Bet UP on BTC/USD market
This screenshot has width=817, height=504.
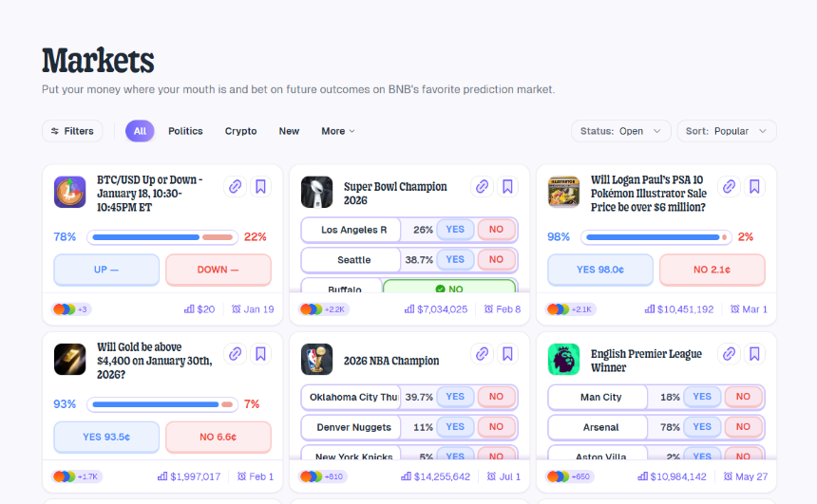point(106,270)
